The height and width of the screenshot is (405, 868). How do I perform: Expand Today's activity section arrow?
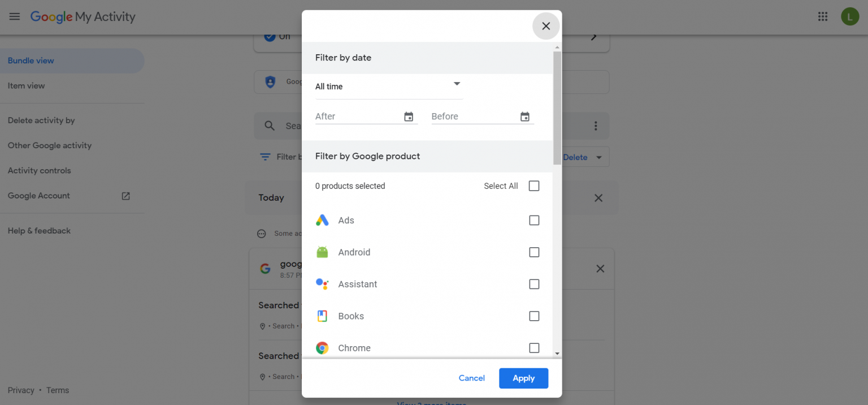[x=593, y=36]
